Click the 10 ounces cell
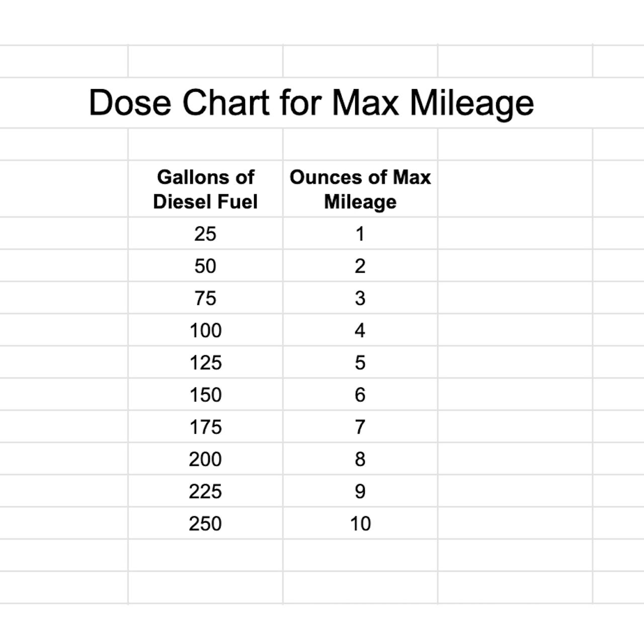This screenshot has width=644, height=644. (360, 524)
